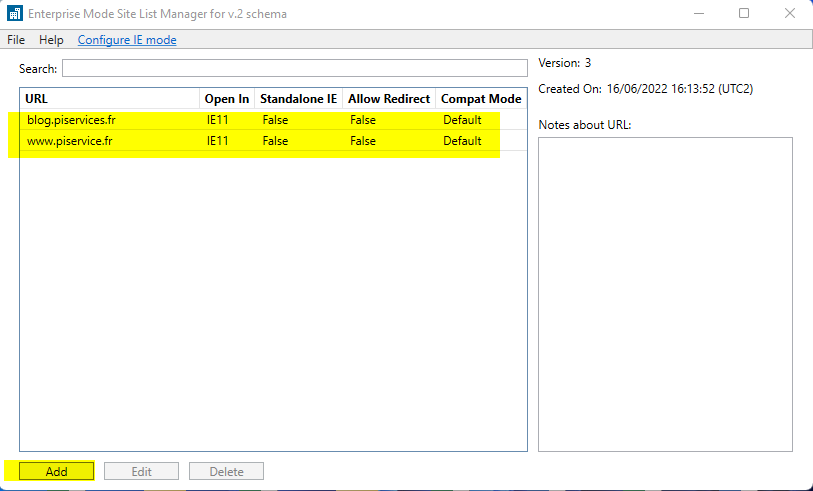Viewport: 813px width, 491px height.
Task: Open the Help menu
Action: coord(51,40)
